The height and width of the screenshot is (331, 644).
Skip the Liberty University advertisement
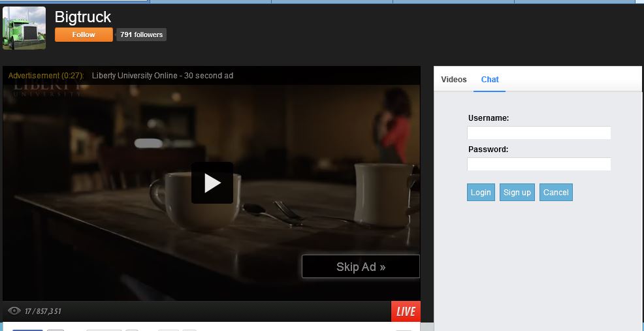[361, 266]
